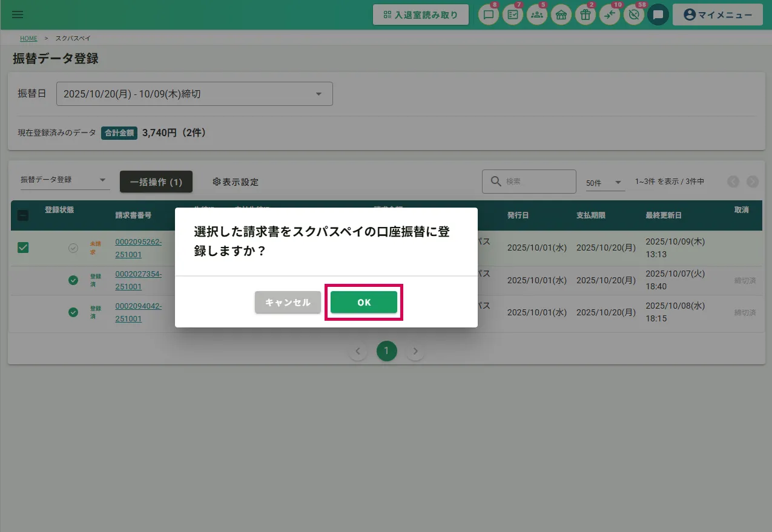Click the 検索 search input field
This screenshot has height=532, width=772.
click(536, 182)
